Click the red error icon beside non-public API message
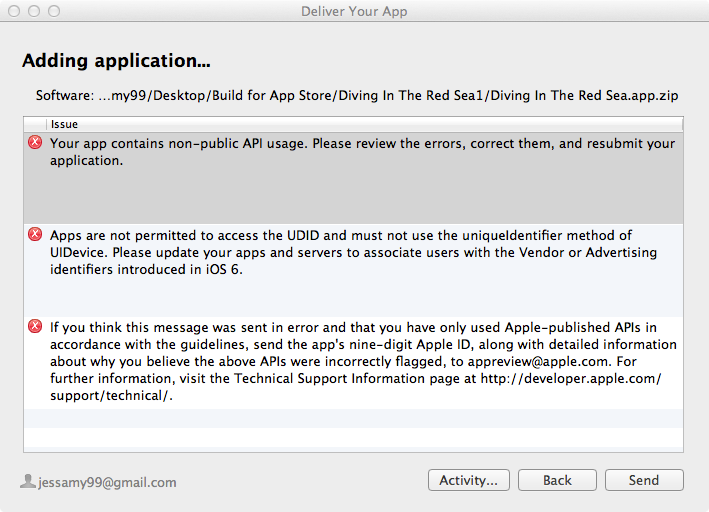The height and width of the screenshot is (512, 709). (x=35, y=143)
